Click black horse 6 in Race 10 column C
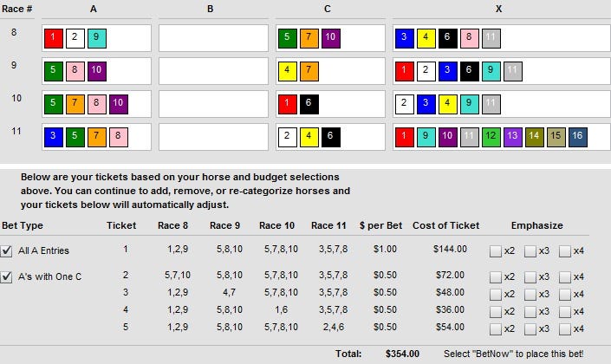The width and height of the screenshot is (611, 364). (x=309, y=104)
